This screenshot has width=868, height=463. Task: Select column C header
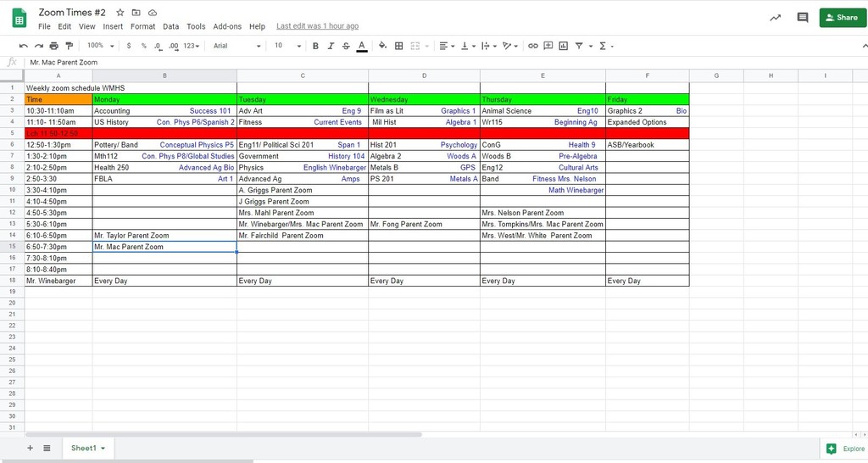pyautogui.click(x=303, y=75)
